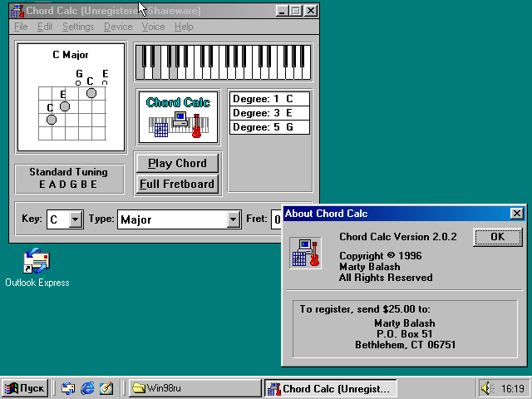Click the Chord Calc icon in About dialog
Viewport: 532px width, 399px height.
(x=305, y=253)
